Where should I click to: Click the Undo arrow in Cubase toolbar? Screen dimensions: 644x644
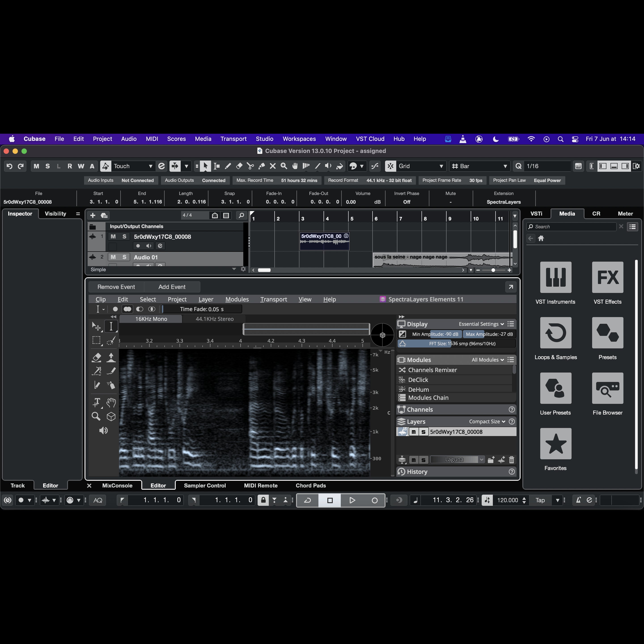click(9, 166)
